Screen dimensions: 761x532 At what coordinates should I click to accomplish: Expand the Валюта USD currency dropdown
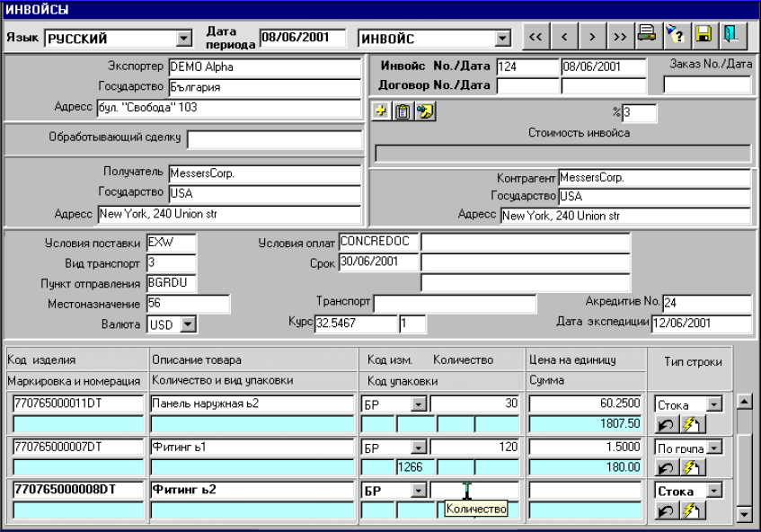188,324
